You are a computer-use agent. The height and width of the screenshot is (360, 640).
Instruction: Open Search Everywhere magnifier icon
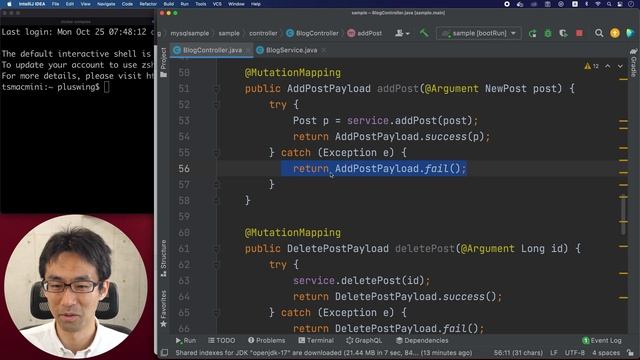[x=599, y=33]
